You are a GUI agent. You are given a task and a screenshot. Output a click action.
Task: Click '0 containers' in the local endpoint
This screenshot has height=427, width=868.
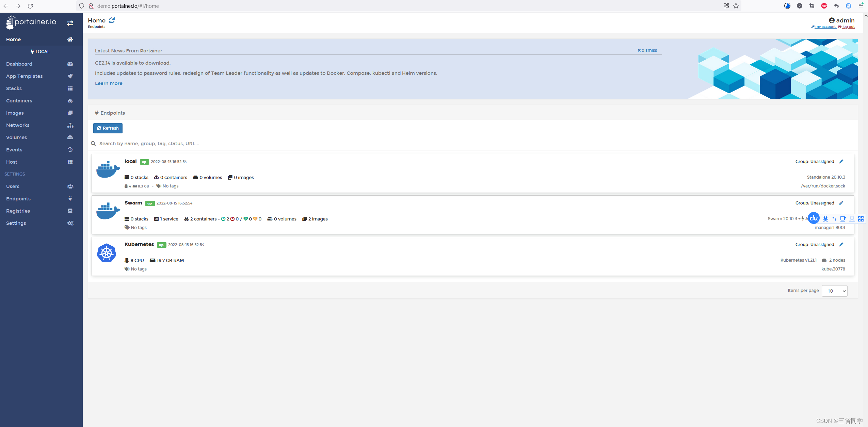[x=171, y=178]
